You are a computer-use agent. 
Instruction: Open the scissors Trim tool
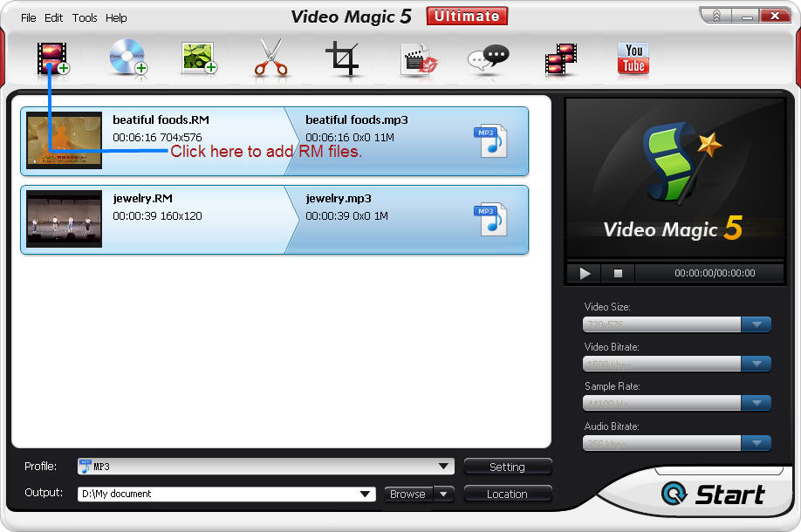pyautogui.click(x=270, y=58)
